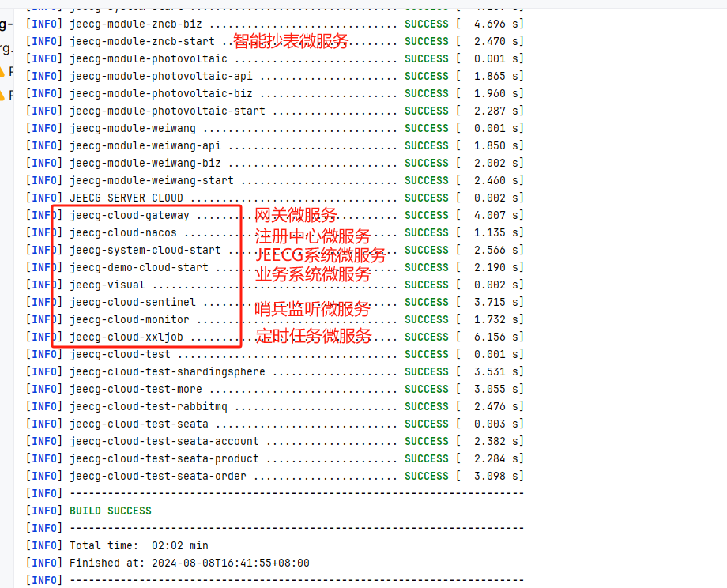Click the 2.460 s build duration
Viewport: 727px width, 588px height.
[496, 180]
